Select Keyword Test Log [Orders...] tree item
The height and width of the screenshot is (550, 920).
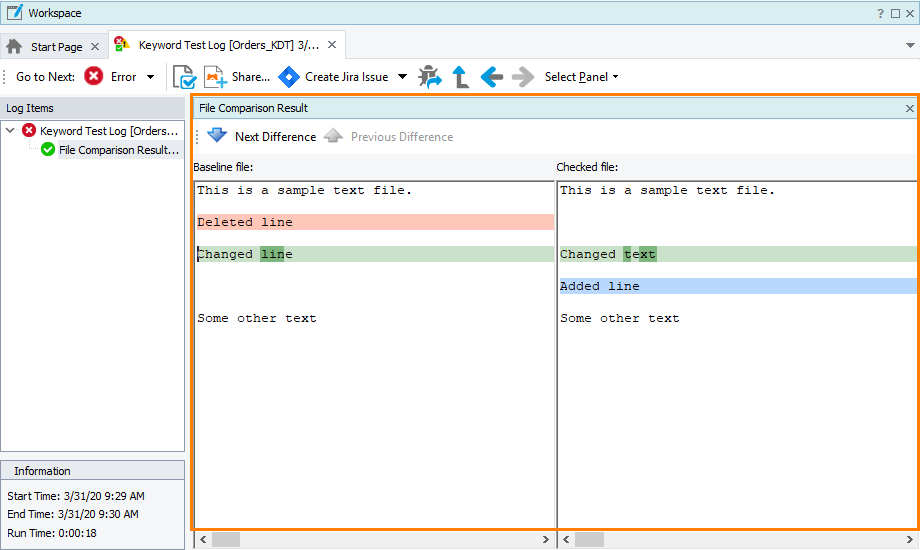click(x=109, y=131)
